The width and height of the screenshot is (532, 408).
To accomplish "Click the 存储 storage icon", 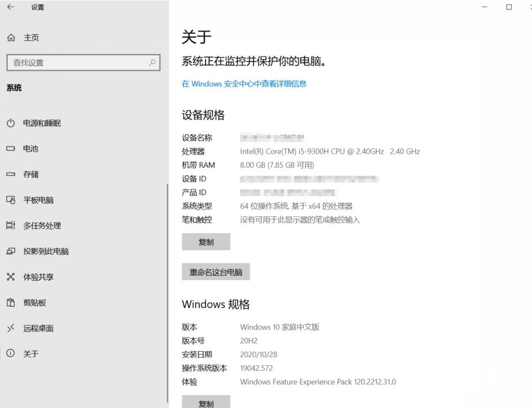I will (x=11, y=174).
